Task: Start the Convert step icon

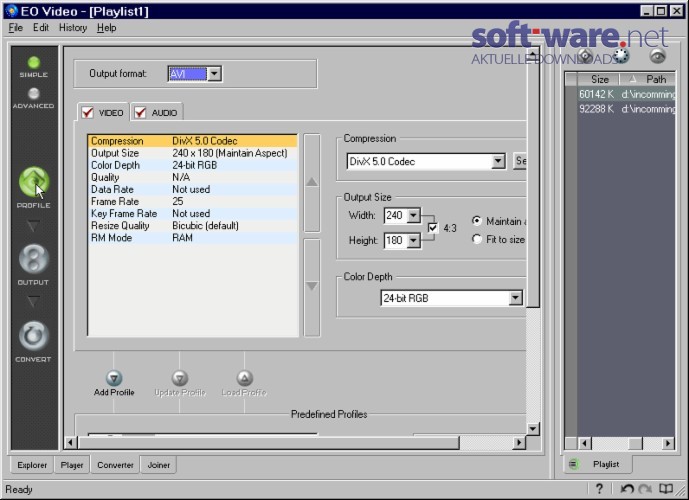Action: click(x=34, y=336)
